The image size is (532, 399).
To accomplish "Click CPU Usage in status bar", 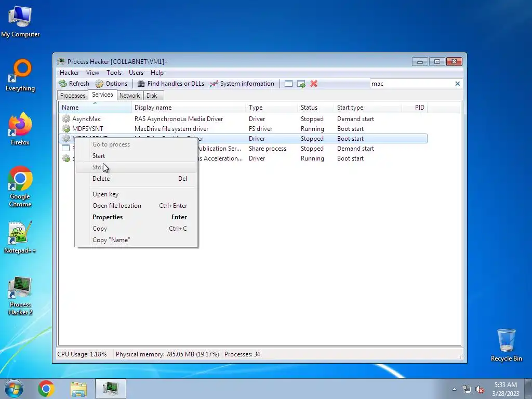I will (x=82, y=354).
